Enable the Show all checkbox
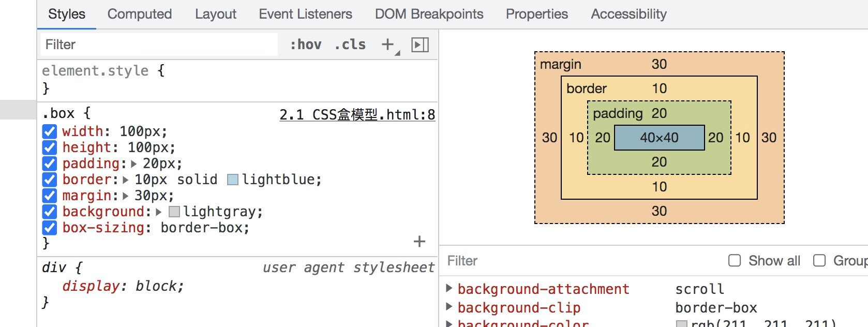Image resolution: width=868 pixels, height=327 pixels. pos(735,261)
